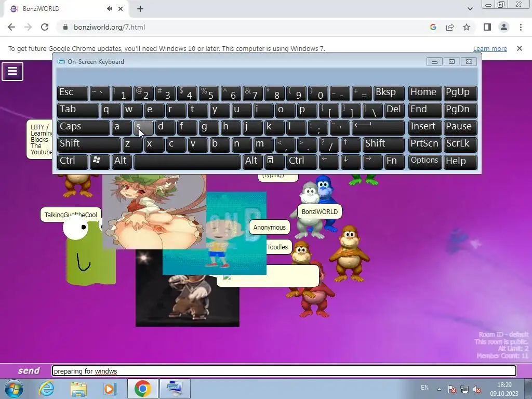This screenshot has width=532, height=399.
Task: Show hidden tray icons arrow
Action: (438, 389)
